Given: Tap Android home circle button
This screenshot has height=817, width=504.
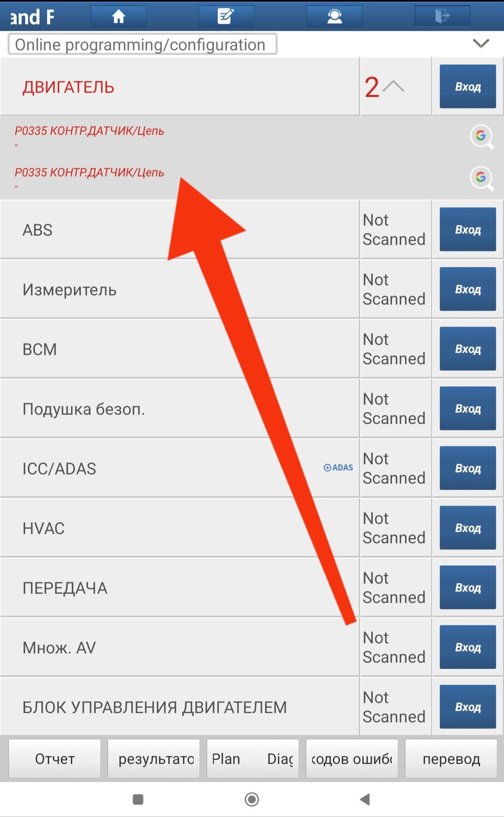Looking at the screenshot, I should [251, 799].
